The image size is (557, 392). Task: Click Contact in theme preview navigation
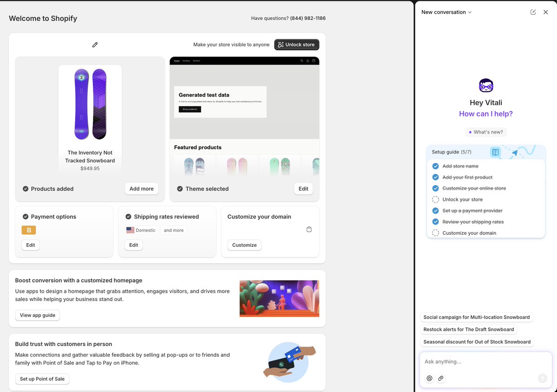pos(196,61)
